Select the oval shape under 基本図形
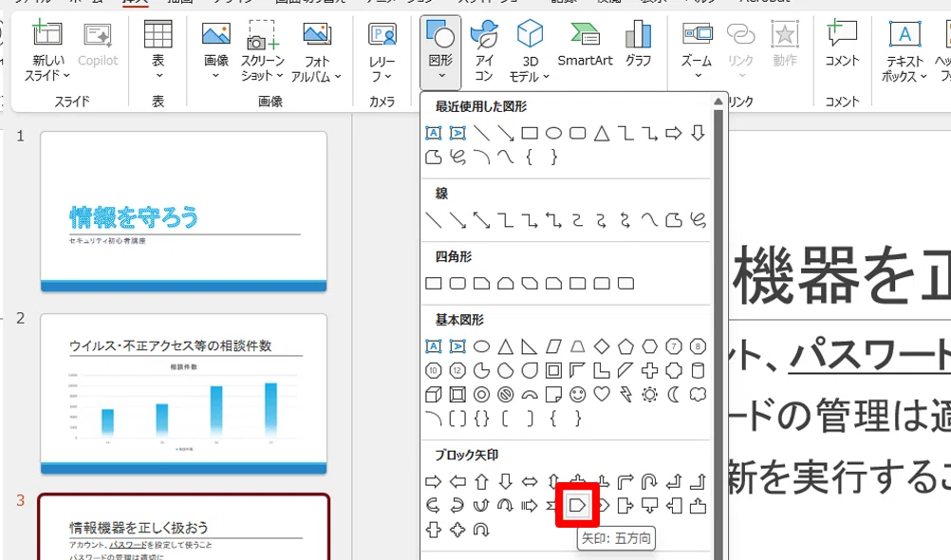This screenshot has height=560, width=951. pyautogui.click(x=481, y=346)
